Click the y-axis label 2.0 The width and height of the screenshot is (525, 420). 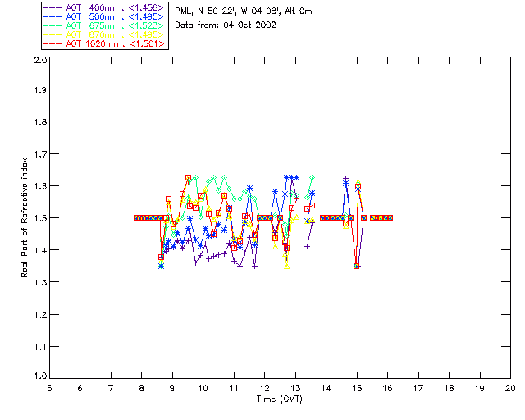(40, 60)
